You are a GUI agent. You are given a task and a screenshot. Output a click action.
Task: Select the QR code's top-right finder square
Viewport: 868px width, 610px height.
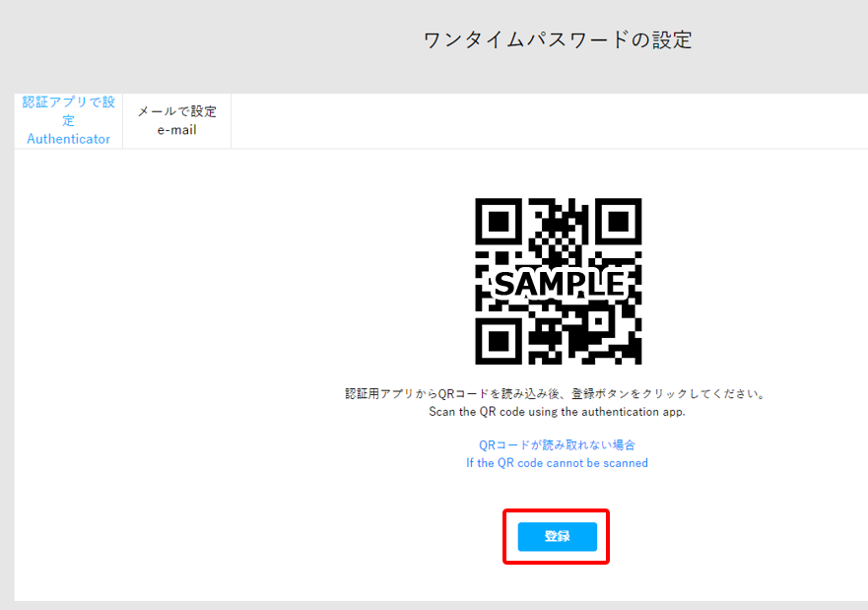(619, 222)
